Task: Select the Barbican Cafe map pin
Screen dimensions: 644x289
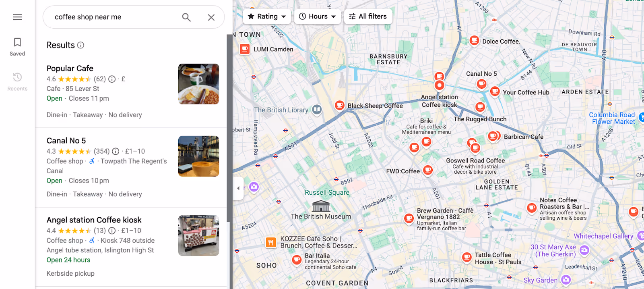Action: 493,137
